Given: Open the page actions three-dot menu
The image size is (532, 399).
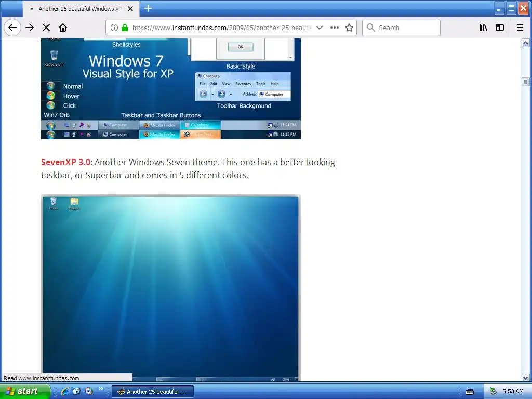Looking at the screenshot, I should pos(335,28).
